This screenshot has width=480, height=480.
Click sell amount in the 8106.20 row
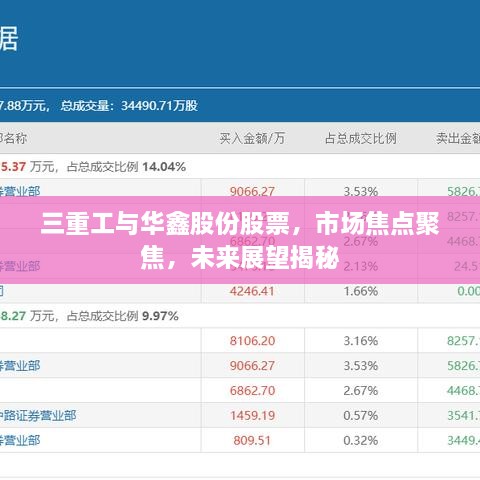464,341
